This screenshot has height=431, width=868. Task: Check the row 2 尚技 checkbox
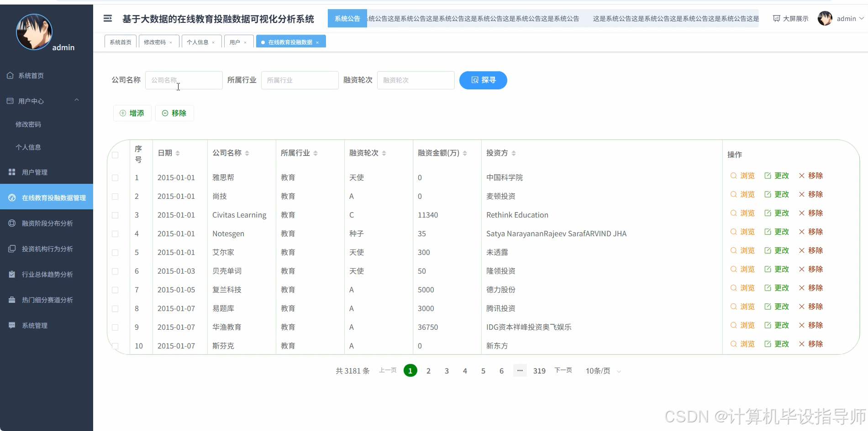115,197
